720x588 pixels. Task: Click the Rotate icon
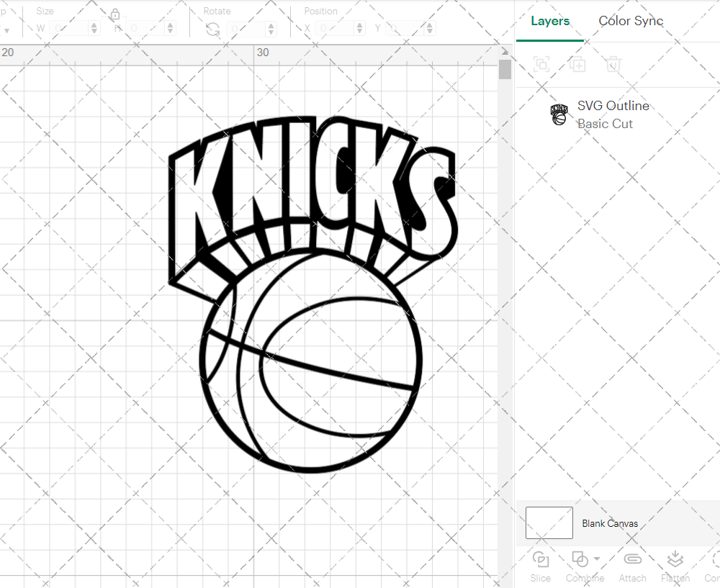pyautogui.click(x=212, y=30)
